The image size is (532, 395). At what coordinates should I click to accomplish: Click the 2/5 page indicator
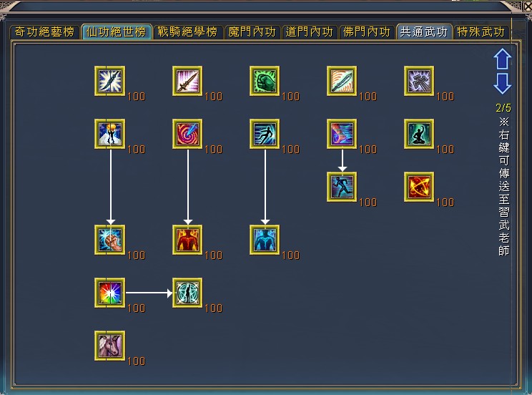click(x=503, y=108)
